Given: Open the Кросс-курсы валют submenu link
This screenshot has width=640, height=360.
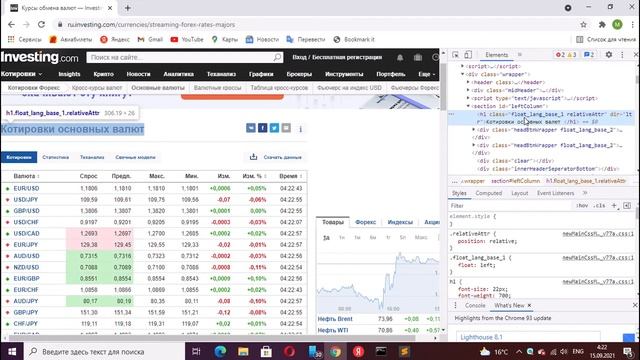Looking at the screenshot, I should (97, 88).
